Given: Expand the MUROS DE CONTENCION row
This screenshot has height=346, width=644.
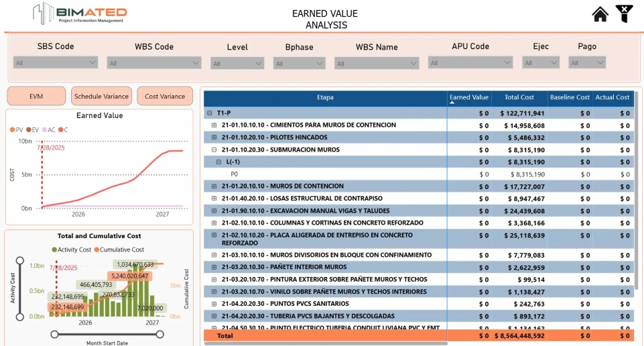Looking at the screenshot, I should [214, 186].
